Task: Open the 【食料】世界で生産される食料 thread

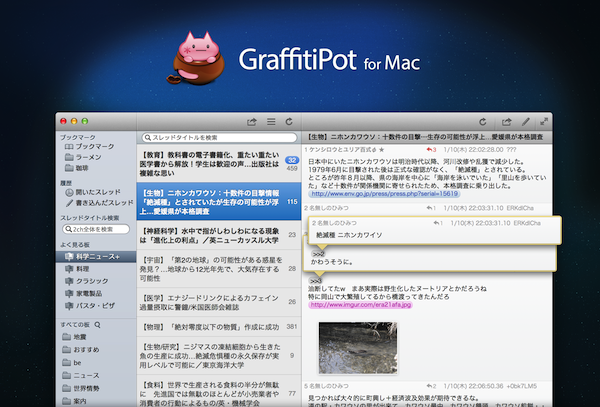Action: click(x=219, y=392)
